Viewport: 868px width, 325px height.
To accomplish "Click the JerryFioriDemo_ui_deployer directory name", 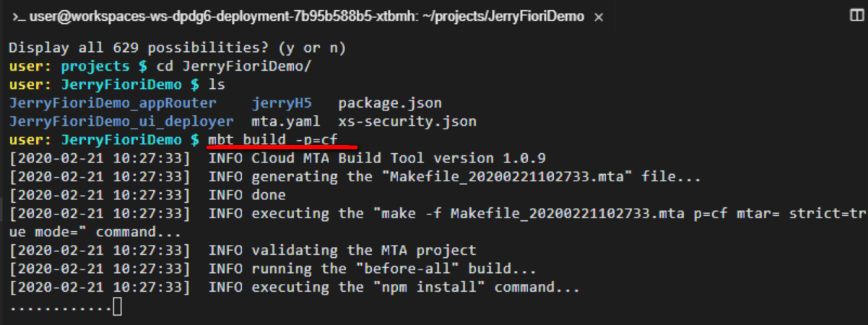I will (121, 121).
